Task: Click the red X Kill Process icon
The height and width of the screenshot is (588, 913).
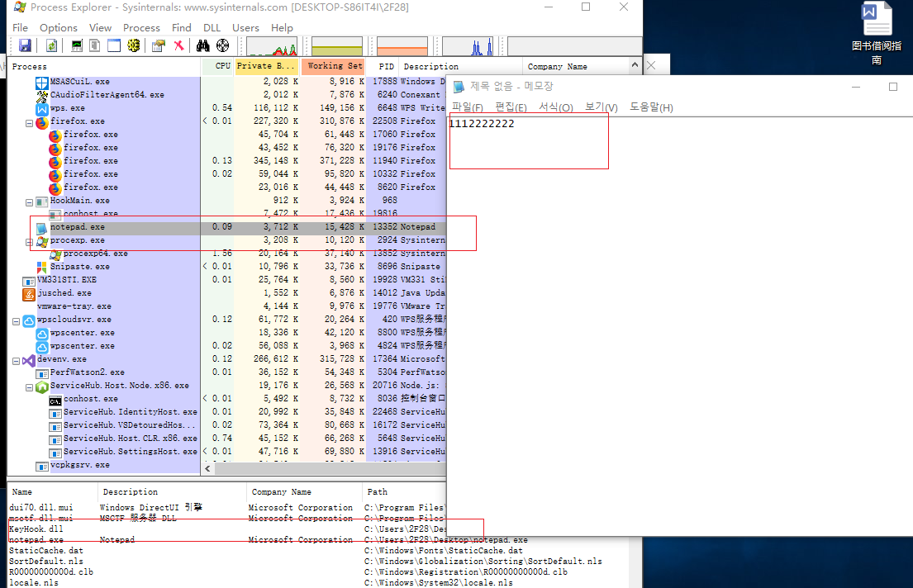Action: [178, 45]
